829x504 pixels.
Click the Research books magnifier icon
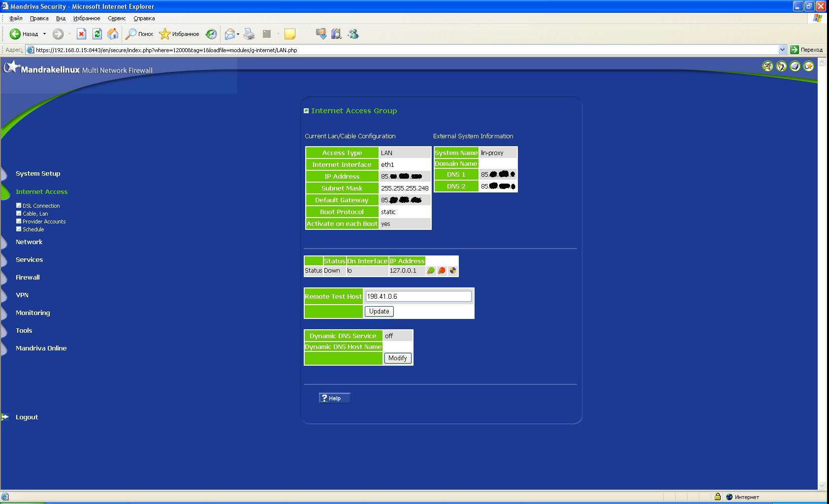click(337, 34)
